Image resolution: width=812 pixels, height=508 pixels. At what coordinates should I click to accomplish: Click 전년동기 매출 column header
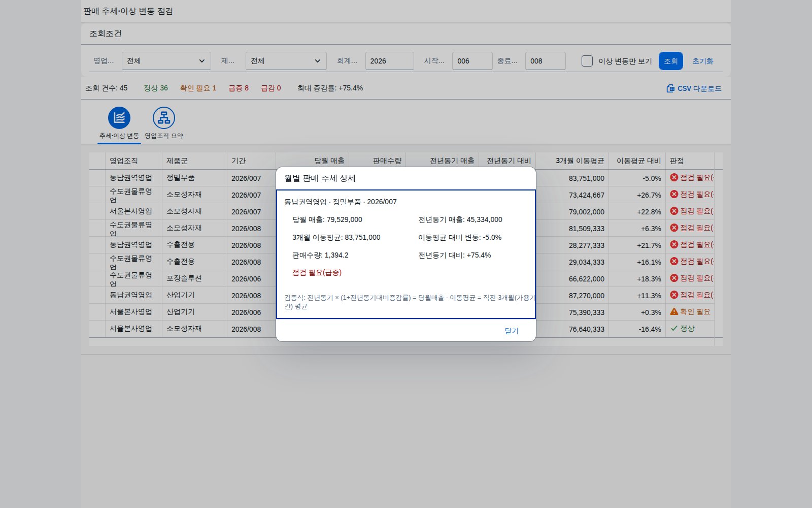pyautogui.click(x=443, y=161)
